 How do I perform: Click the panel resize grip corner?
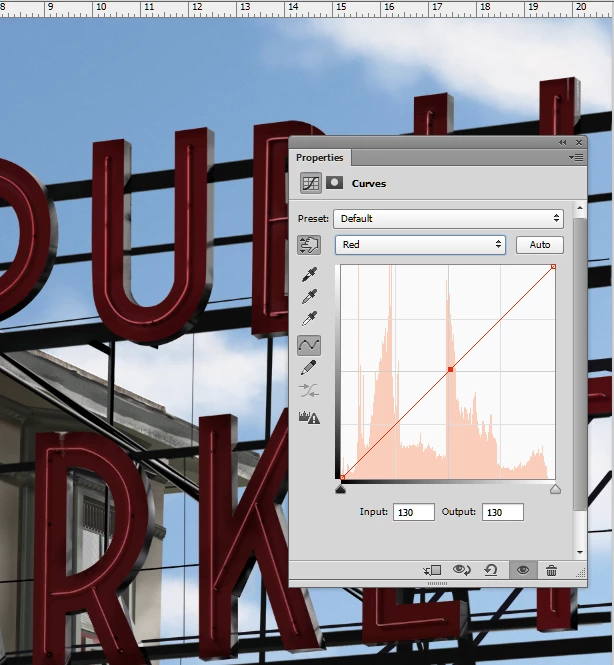[581, 573]
